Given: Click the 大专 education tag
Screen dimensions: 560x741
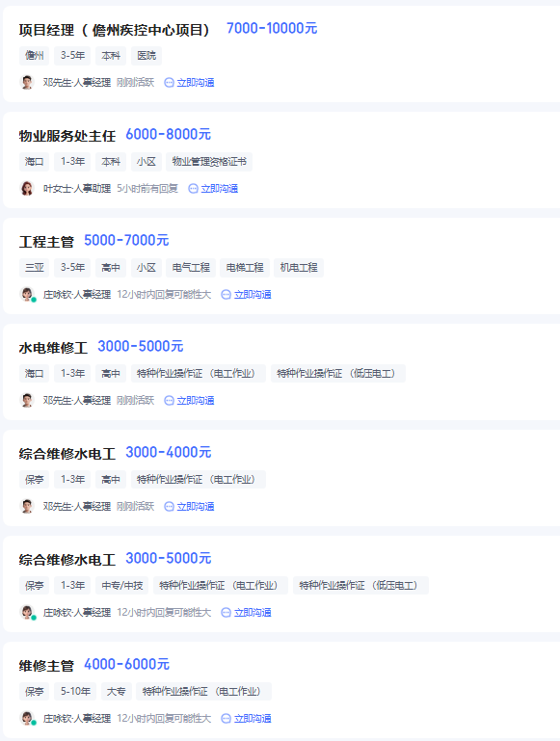Looking at the screenshot, I should coord(116,692).
